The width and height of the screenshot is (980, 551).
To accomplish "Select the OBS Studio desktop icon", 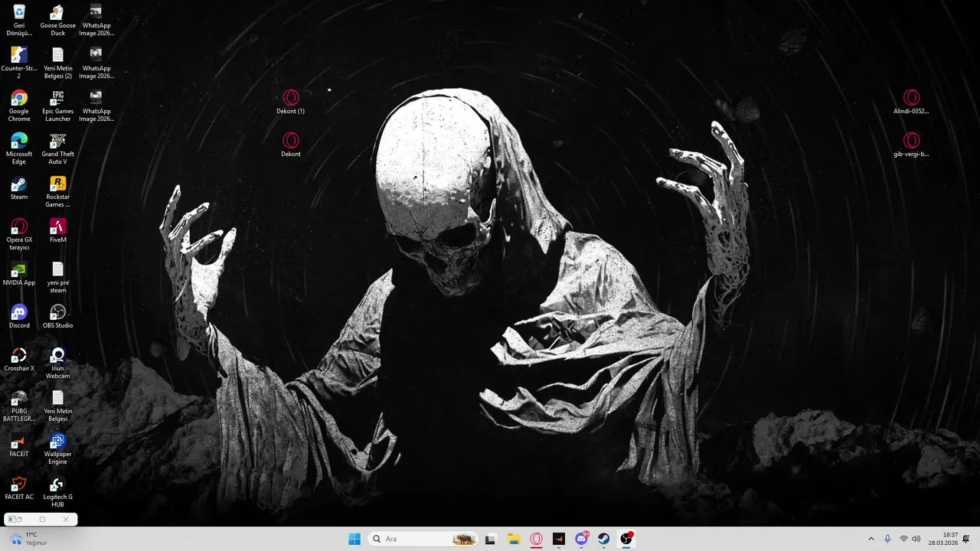I will (x=58, y=317).
